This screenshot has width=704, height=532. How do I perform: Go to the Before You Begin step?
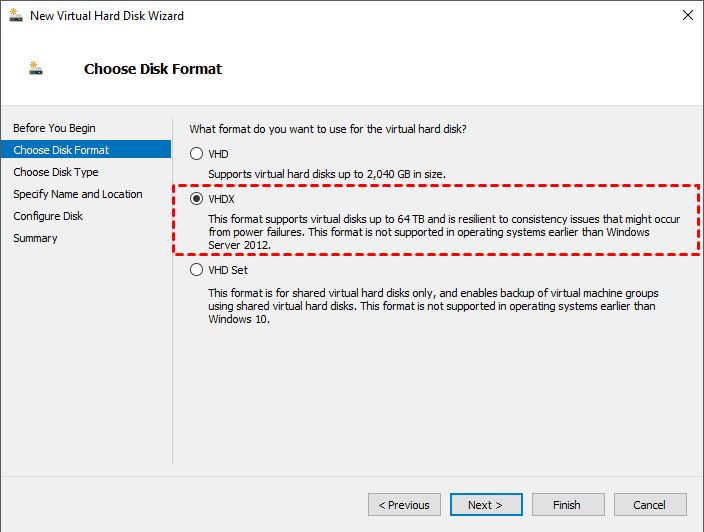(x=54, y=128)
